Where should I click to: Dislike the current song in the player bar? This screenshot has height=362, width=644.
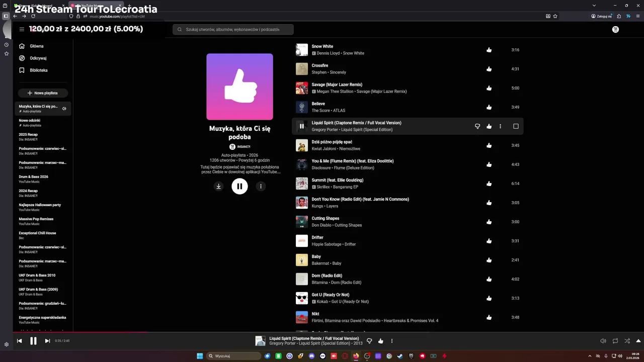[x=369, y=341]
